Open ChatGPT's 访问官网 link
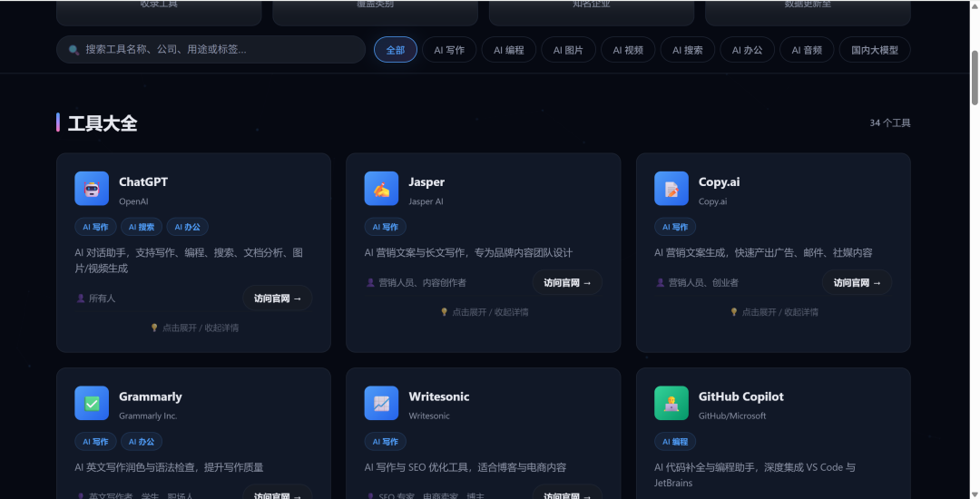 click(278, 298)
